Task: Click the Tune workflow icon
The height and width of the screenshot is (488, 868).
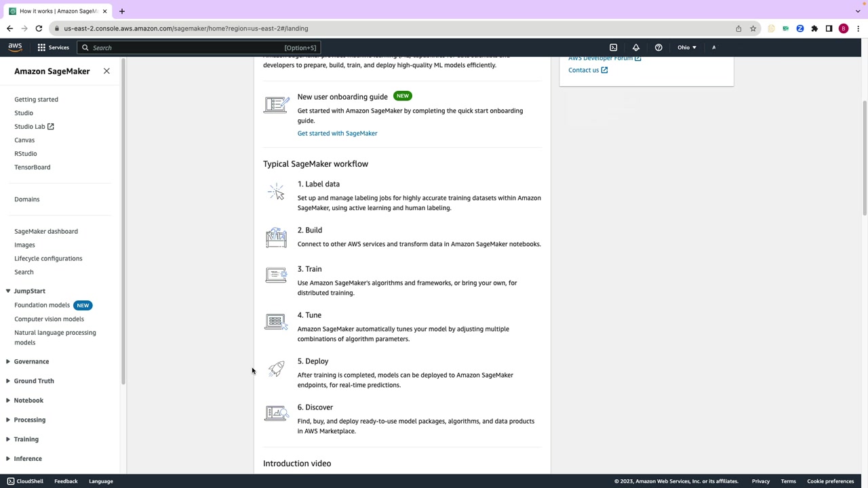Action: [x=276, y=321]
